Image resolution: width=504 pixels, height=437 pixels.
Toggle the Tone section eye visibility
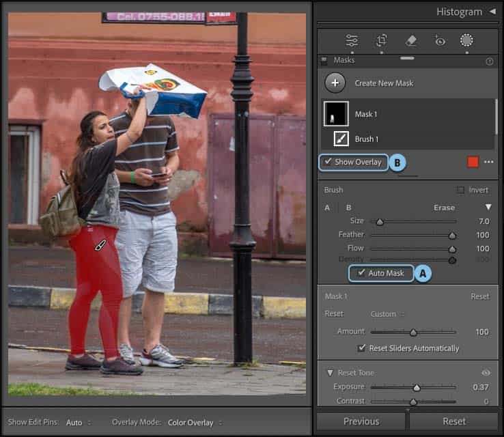click(x=486, y=373)
